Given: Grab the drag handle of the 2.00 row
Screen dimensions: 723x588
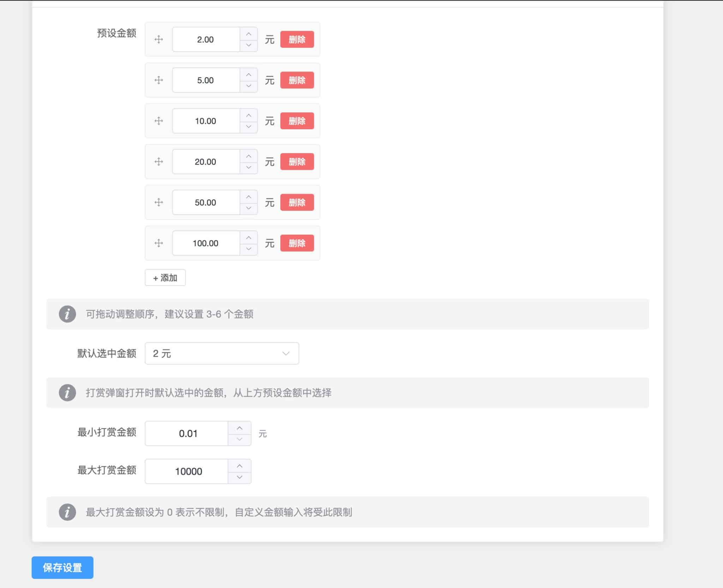Looking at the screenshot, I should coord(159,39).
